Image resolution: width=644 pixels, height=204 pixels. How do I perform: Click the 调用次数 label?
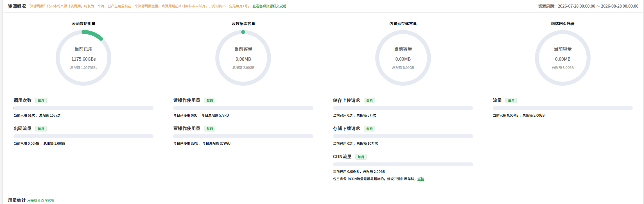click(22, 100)
